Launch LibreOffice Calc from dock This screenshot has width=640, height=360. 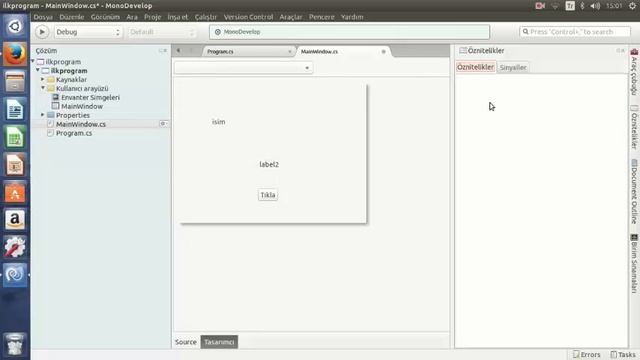click(15, 137)
